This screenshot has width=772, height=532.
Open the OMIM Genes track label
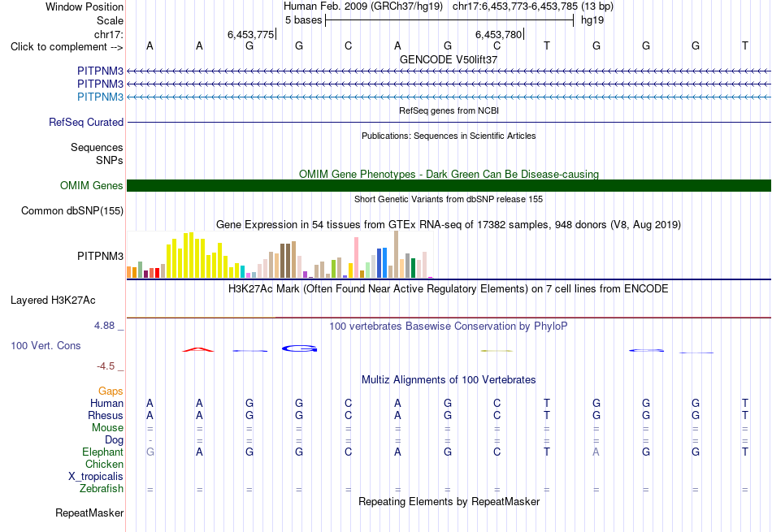[x=92, y=185]
